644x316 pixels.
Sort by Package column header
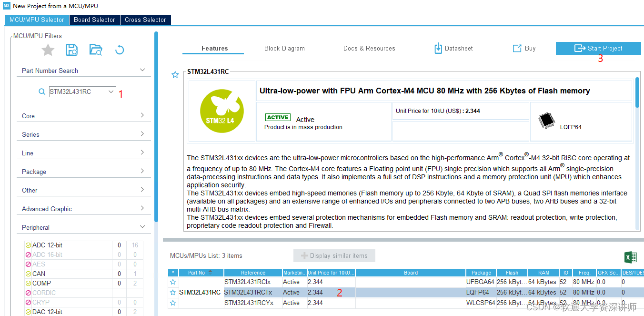[x=481, y=273]
